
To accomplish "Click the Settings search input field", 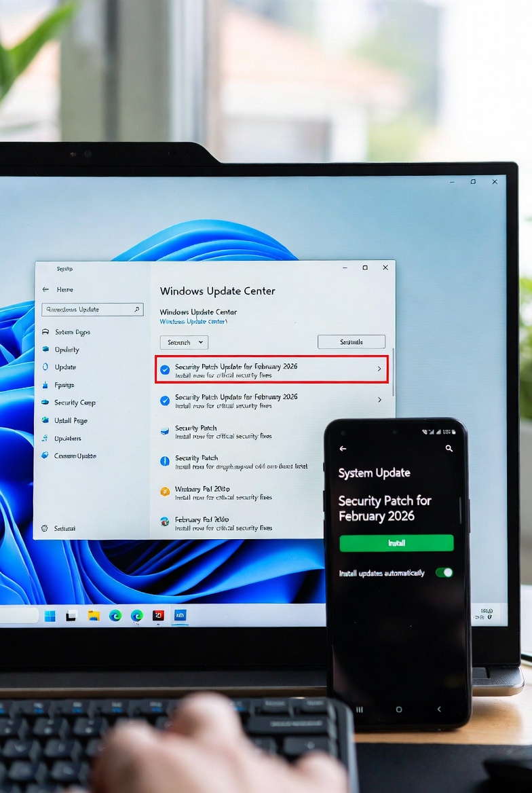I will pos(92,309).
